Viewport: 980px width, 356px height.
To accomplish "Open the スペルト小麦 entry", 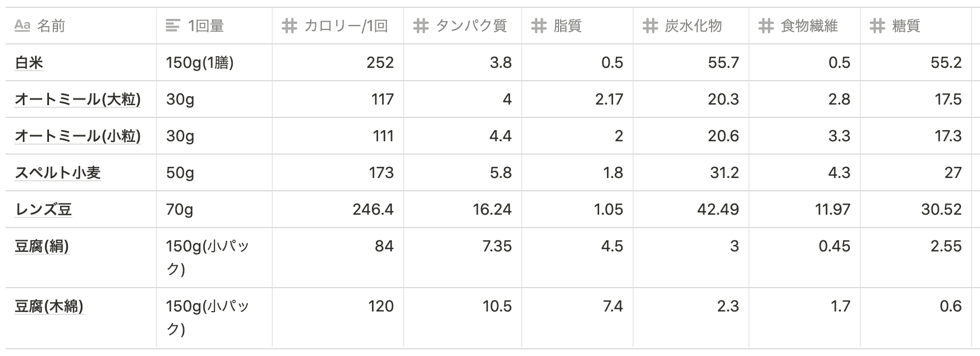I will tap(57, 173).
